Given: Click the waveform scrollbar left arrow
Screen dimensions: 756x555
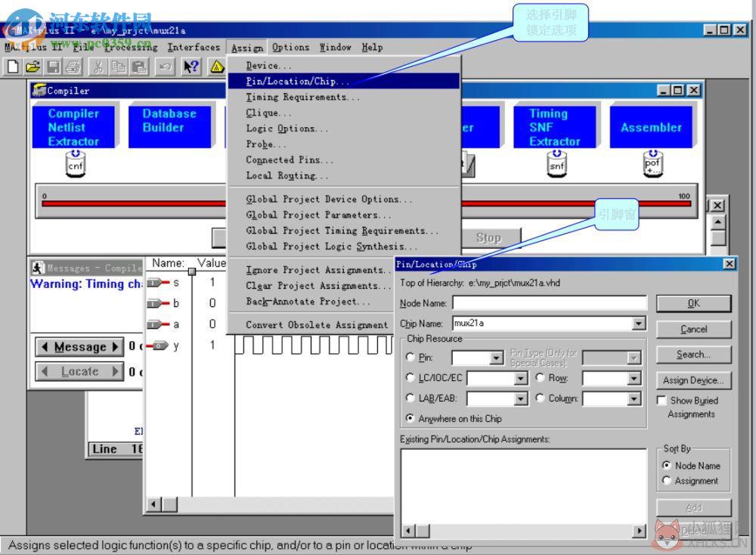Looking at the screenshot, I should pyautogui.click(x=153, y=504).
